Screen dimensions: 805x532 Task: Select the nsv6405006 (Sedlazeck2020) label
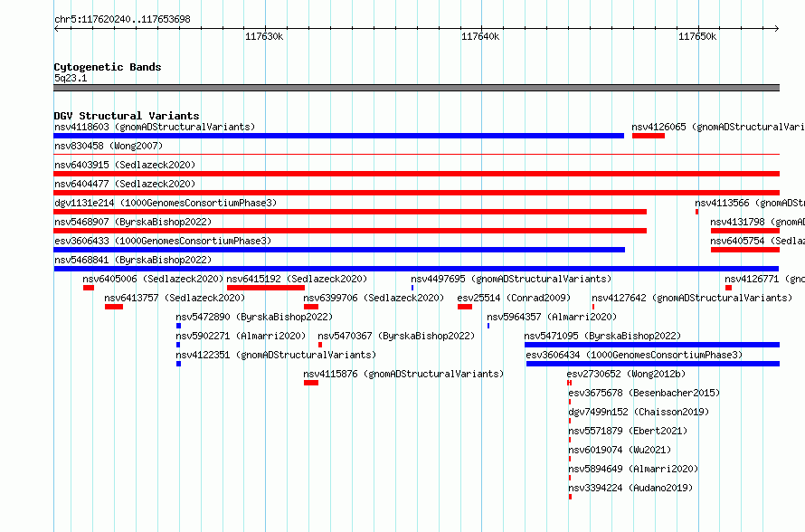pyautogui.click(x=153, y=279)
